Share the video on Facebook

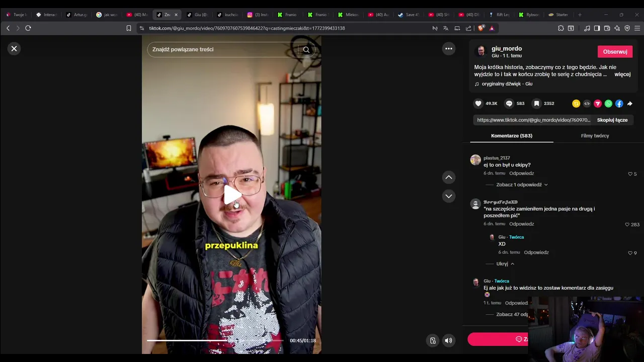point(619,104)
